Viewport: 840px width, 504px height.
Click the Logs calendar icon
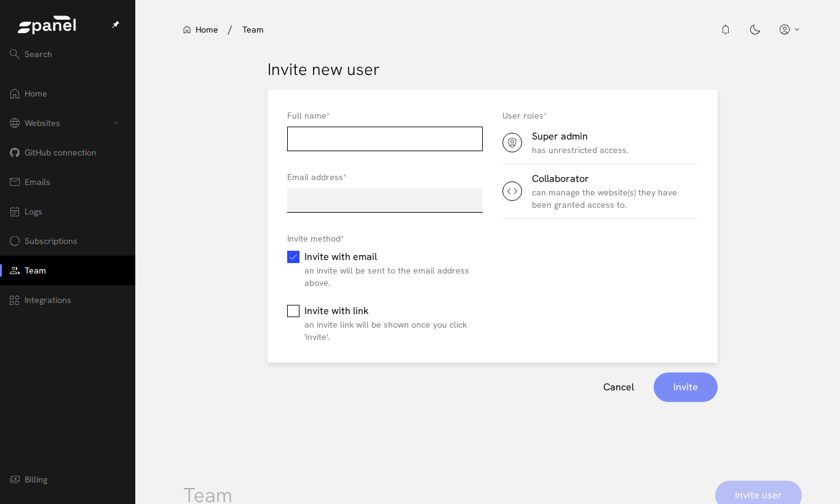[15, 211]
